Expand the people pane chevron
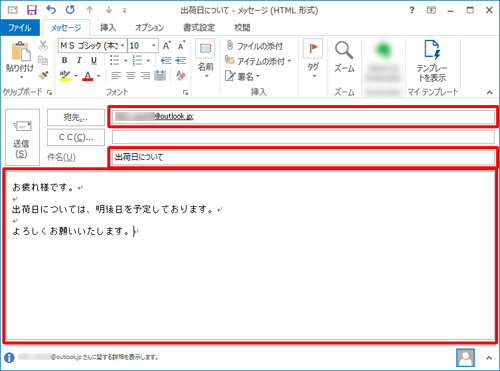500x371 pixels. (x=489, y=358)
